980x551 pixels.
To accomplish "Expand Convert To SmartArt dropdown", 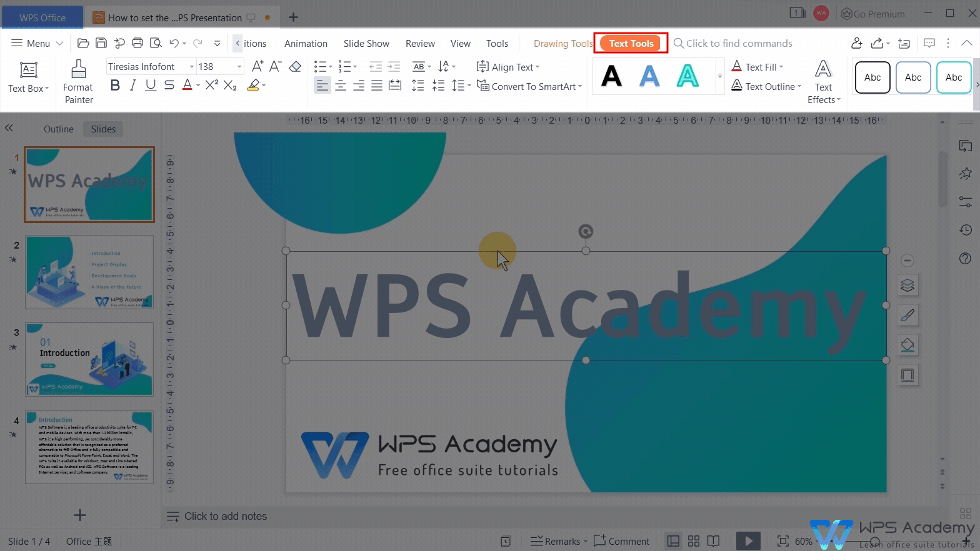I will tap(580, 86).
